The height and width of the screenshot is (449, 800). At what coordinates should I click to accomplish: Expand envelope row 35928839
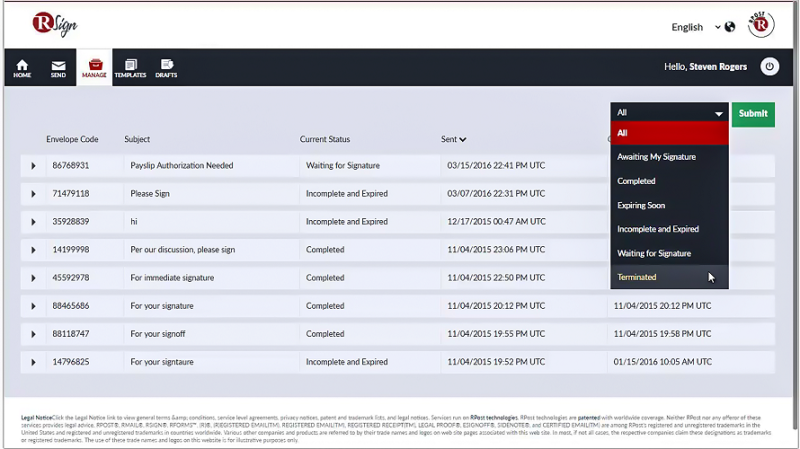tap(33, 222)
